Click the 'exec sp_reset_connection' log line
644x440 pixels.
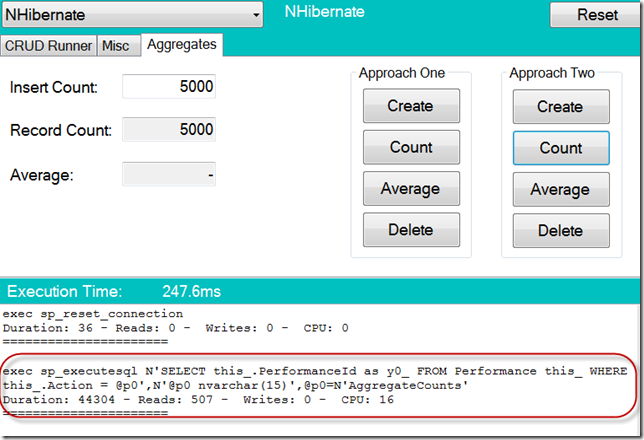click(93, 314)
